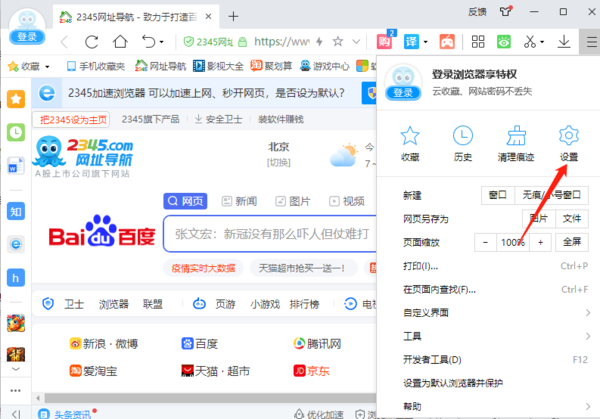This screenshot has height=419, width=600.
Task: Click the clear traces broom icon
Action: (515, 141)
